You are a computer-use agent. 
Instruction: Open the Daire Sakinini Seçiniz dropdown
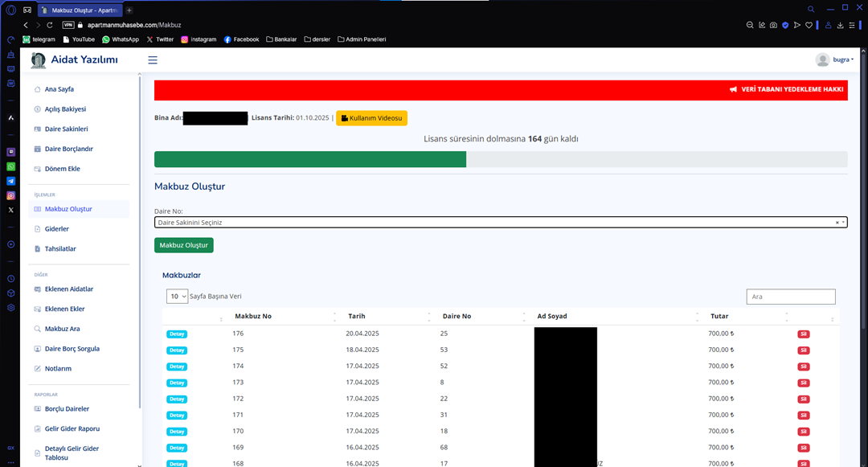500,223
